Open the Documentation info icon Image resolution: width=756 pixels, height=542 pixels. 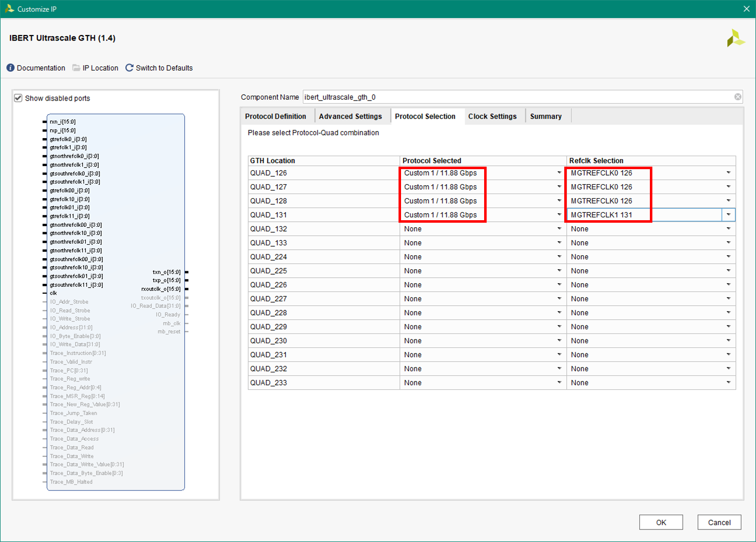11,68
